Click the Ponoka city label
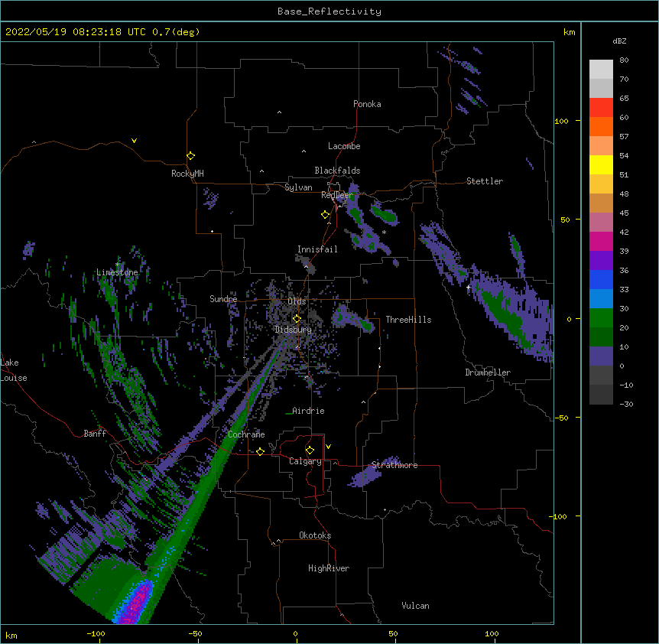This screenshot has width=659, height=644. coord(367,104)
